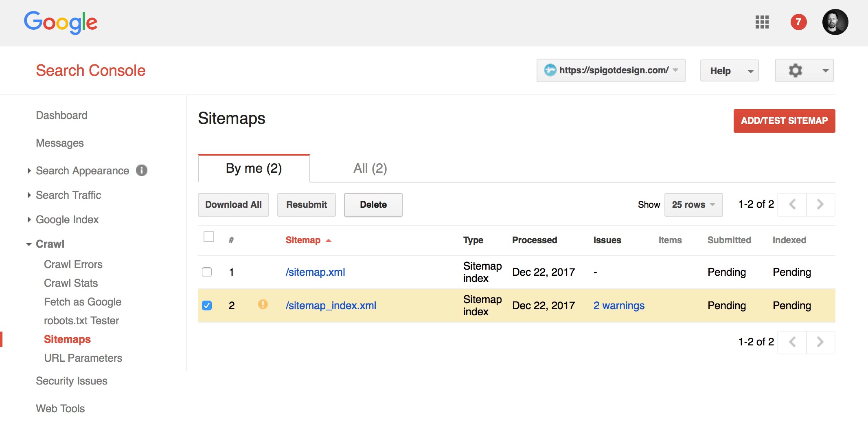This screenshot has height=422, width=868.
Task: Open the notifications badge showing 7
Action: click(798, 22)
